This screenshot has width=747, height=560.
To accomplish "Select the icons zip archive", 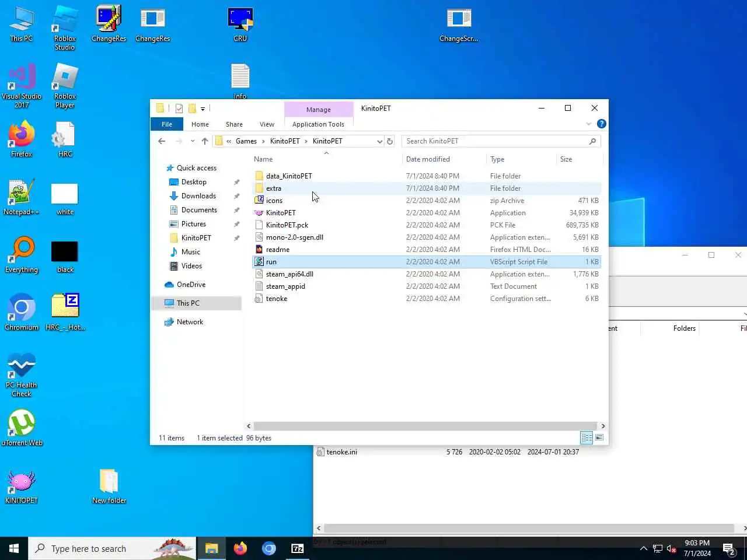I will (x=426, y=201).
